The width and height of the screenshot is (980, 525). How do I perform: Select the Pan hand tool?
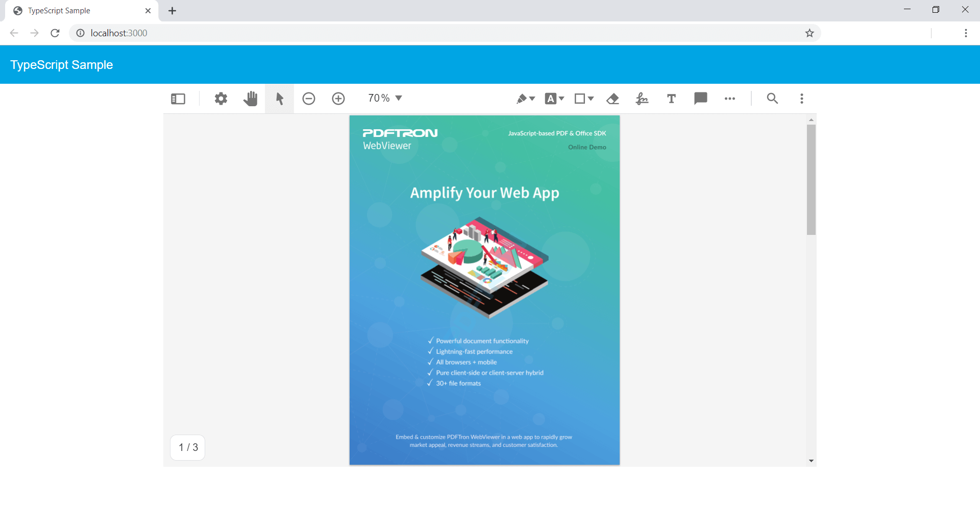point(250,99)
